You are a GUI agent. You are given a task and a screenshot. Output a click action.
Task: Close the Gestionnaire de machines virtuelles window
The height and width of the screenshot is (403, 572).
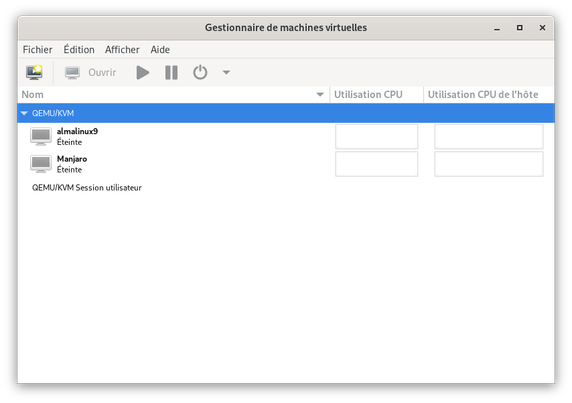coord(542,28)
